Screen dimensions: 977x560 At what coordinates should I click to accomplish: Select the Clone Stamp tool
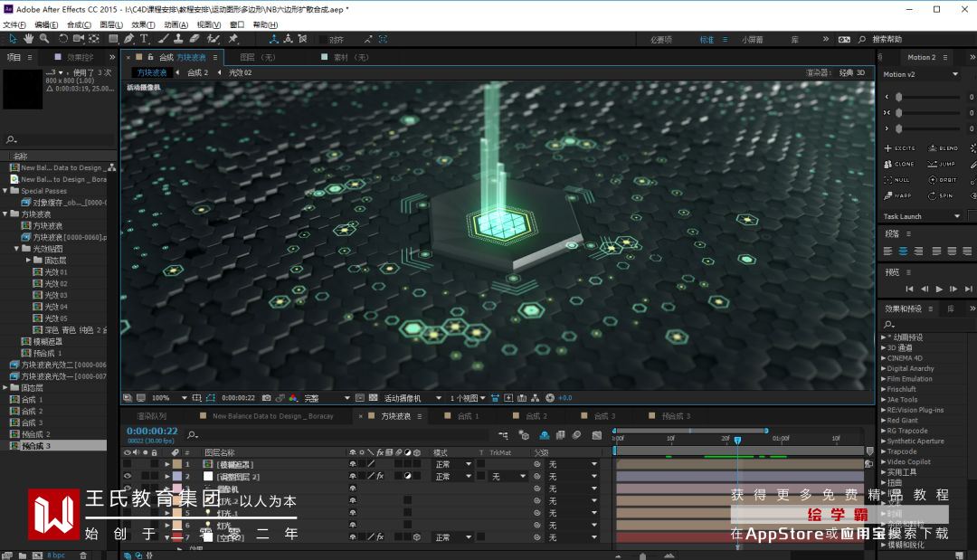(x=178, y=39)
